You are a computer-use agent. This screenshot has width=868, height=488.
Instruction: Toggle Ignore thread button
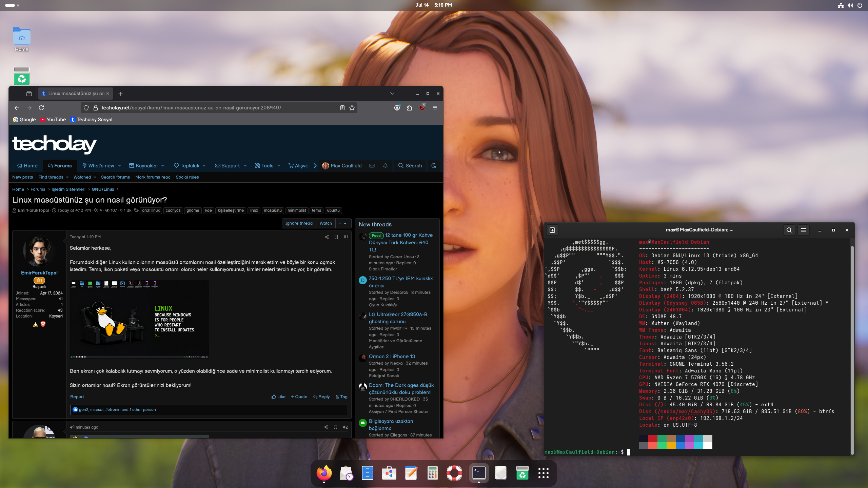click(x=299, y=223)
